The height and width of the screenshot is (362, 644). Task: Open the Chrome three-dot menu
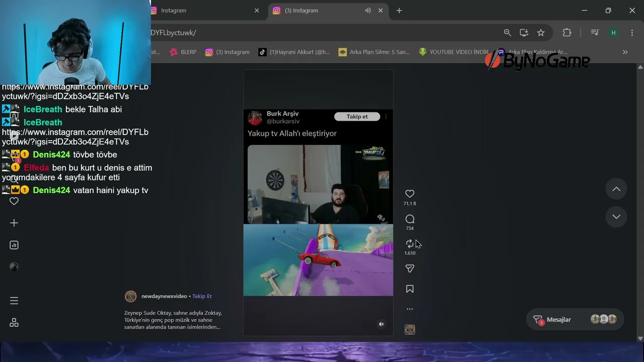click(x=632, y=33)
